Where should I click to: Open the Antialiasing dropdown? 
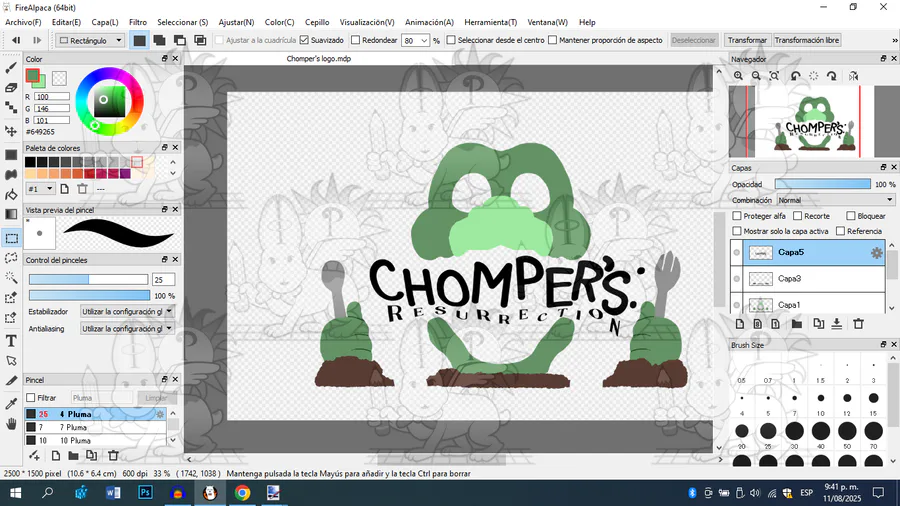click(x=127, y=329)
